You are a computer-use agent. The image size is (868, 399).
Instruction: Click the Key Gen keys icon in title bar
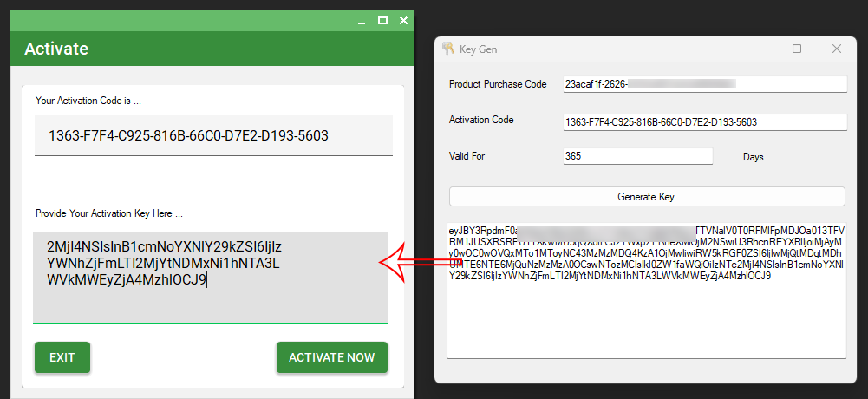click(448, 49)
